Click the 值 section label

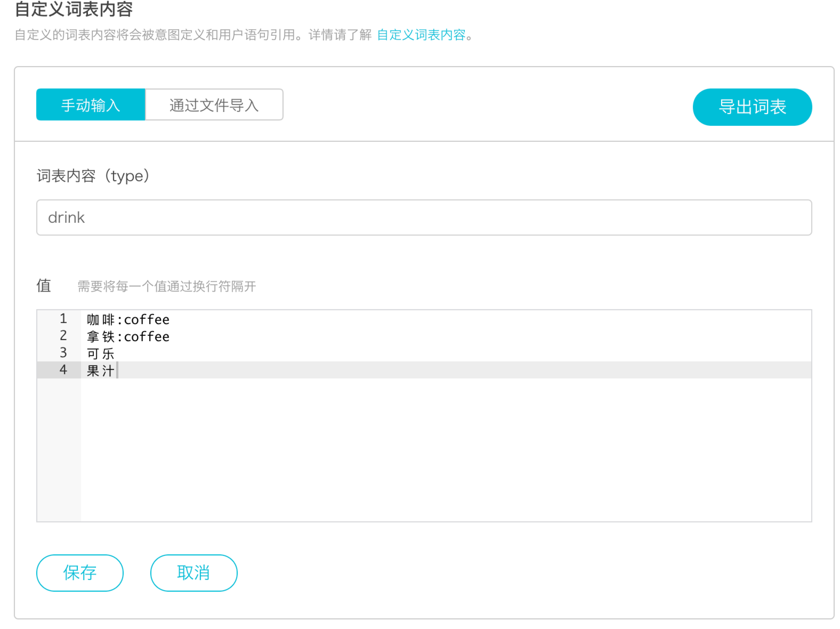(x=44, y=285)
